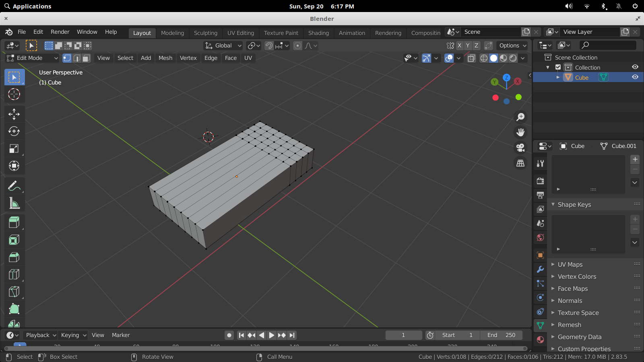Open the Edit Mode dropdown

32,58
